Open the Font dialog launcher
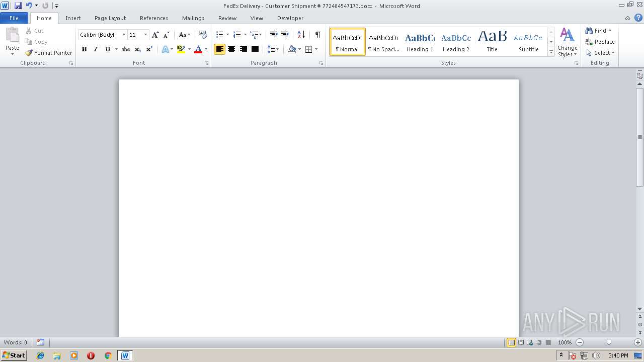This screenshot has height=362, width=644. 206,63
